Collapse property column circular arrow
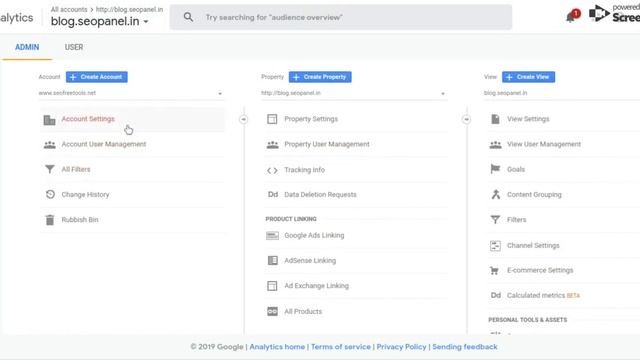Image resolution: width=640 pixels, height=360 pixels. pyautogui.click(x=466, y=119)
